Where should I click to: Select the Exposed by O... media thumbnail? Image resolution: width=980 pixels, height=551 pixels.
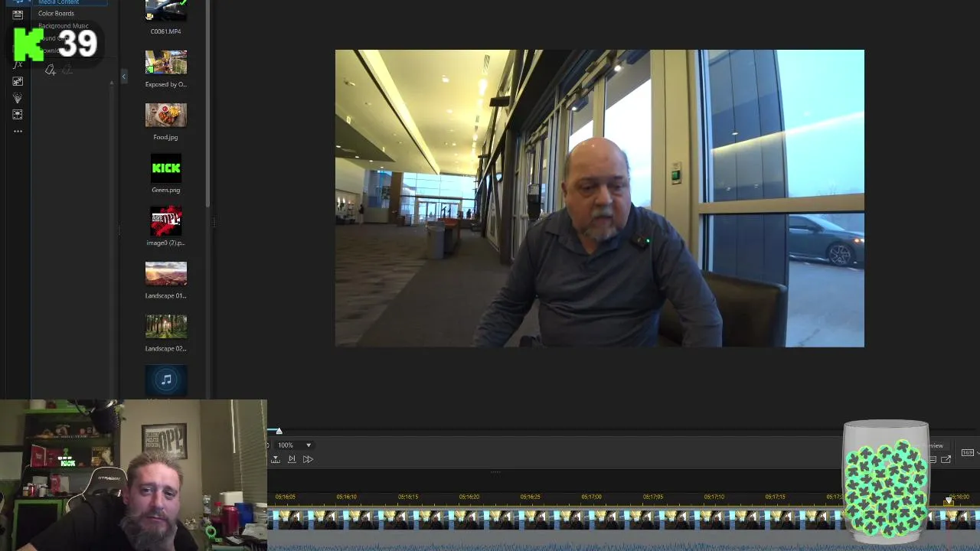(x=166, y=62)
